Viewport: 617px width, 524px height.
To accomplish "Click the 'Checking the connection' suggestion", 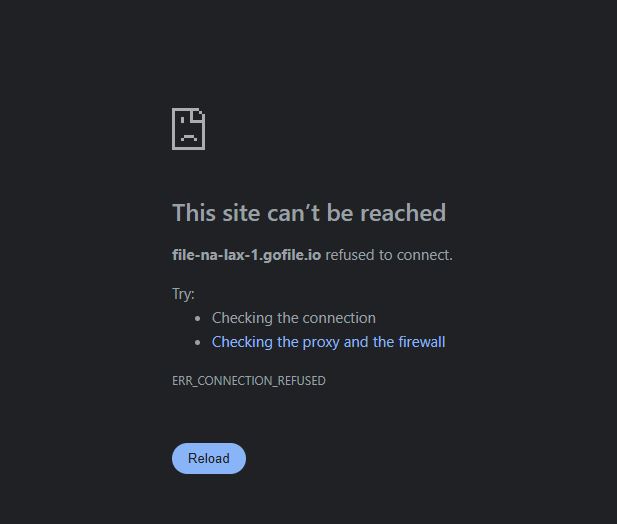I will tap(294, 318).
